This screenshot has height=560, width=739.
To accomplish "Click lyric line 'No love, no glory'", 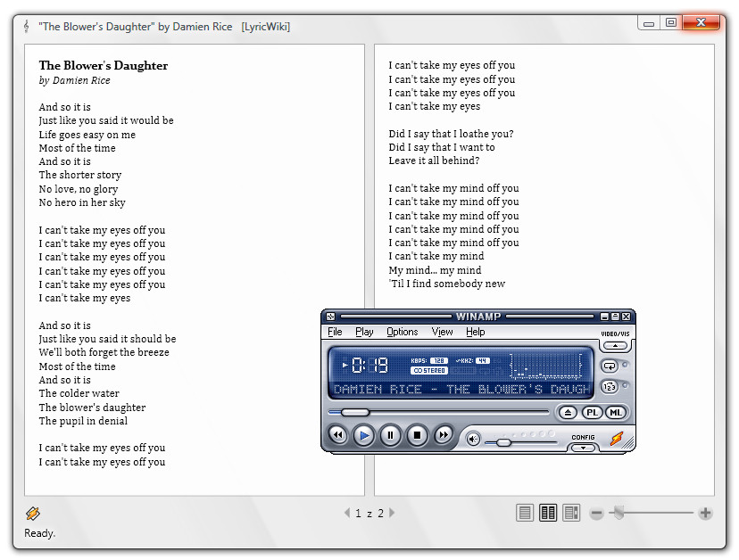I will [x=79, y=189].
